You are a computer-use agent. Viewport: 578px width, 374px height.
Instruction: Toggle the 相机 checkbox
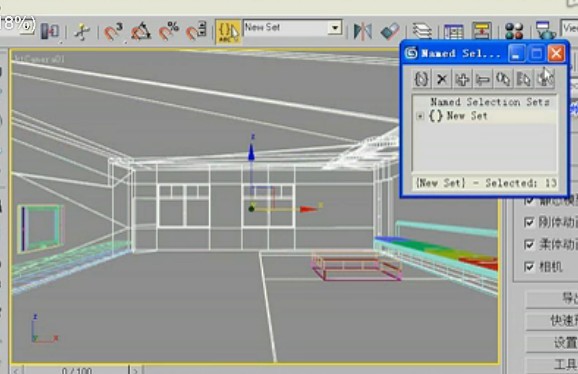tap(529, 266)
